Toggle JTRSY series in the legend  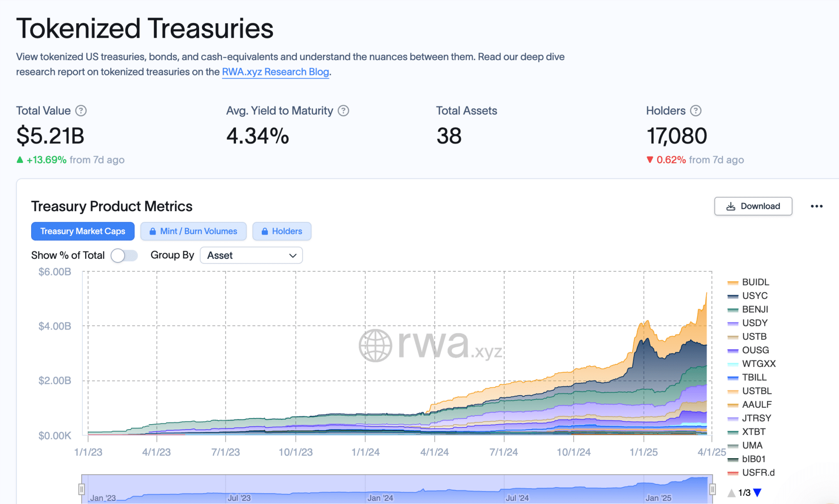(749, 418)
